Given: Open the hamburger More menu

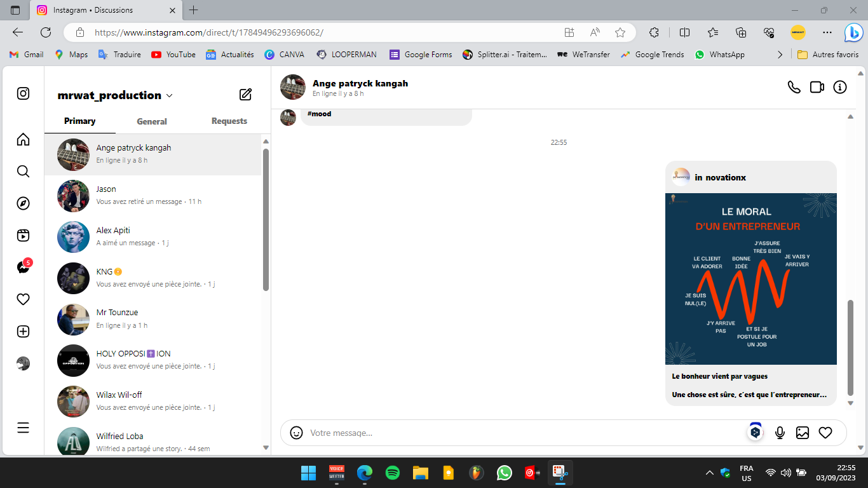Looking at the screenshot, I should click(23, 428).
